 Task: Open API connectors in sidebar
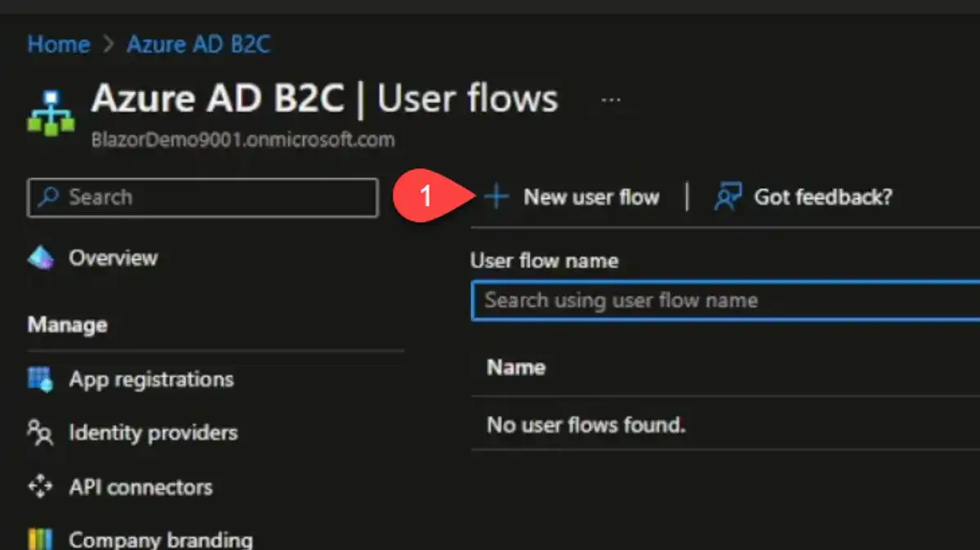[x=140, y=487]
